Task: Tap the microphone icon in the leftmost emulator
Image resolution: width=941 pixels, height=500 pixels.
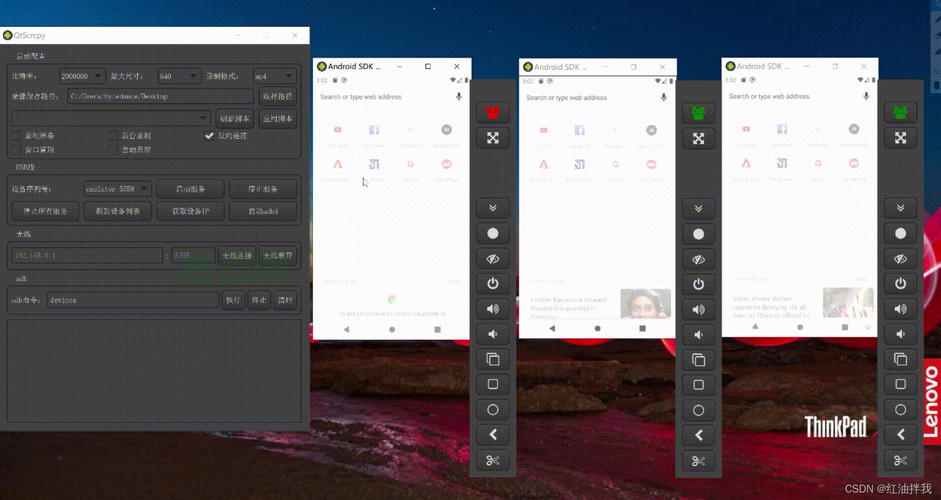Action: pyautogui.click(x=459, y=97)
